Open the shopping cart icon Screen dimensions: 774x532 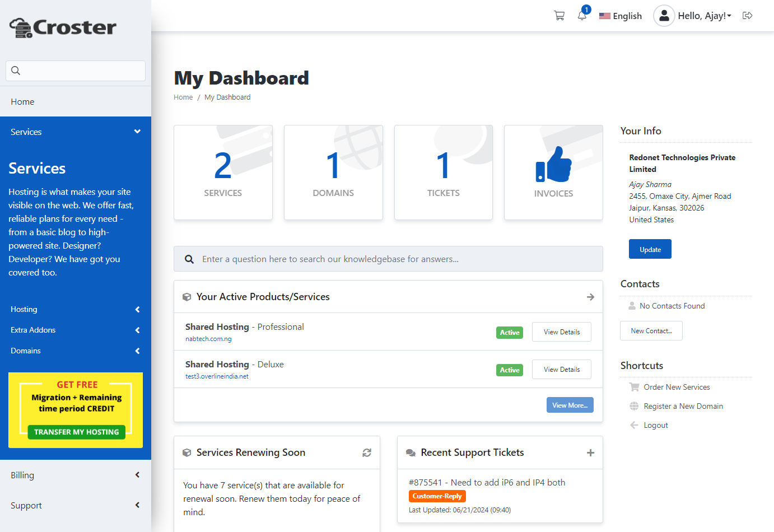click(x=559, y=15)
